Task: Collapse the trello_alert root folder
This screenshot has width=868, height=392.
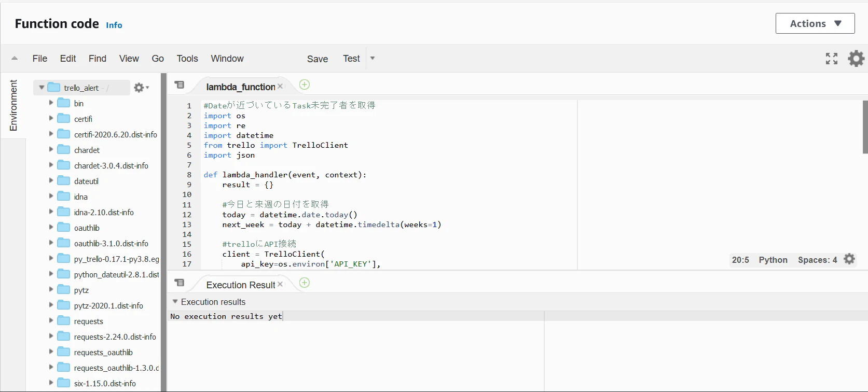Action: (x=42, y=88)
